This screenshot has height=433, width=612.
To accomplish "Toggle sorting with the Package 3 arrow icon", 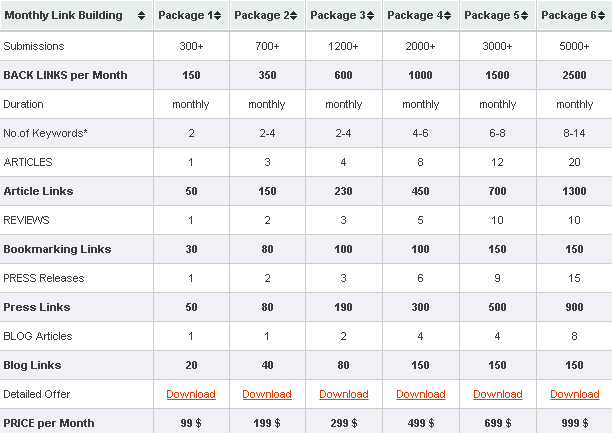I will click(372, 16).
